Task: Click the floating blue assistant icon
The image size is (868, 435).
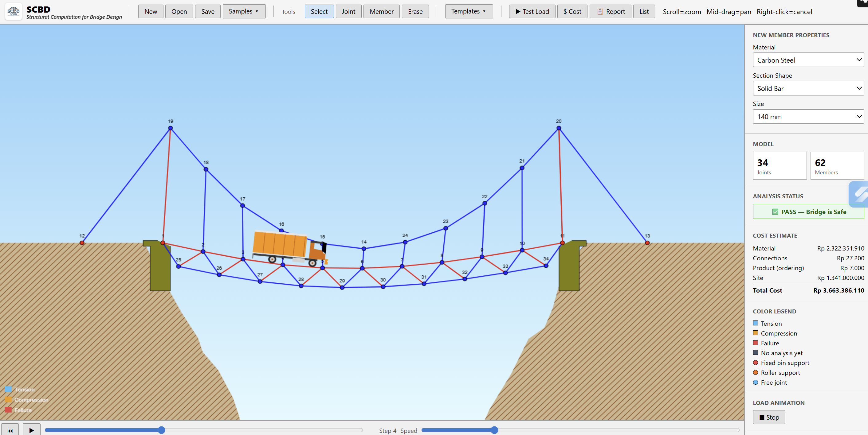Action: (x=859, y=194)
